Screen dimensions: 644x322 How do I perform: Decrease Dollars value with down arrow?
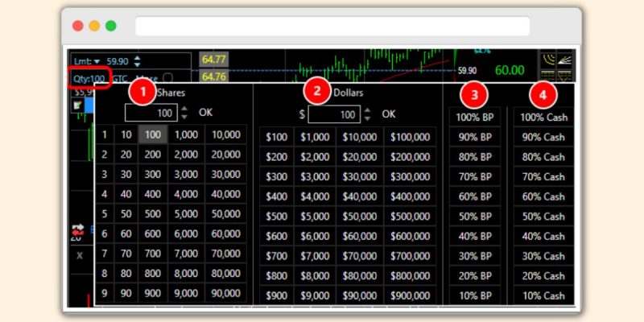coord(367,118)
